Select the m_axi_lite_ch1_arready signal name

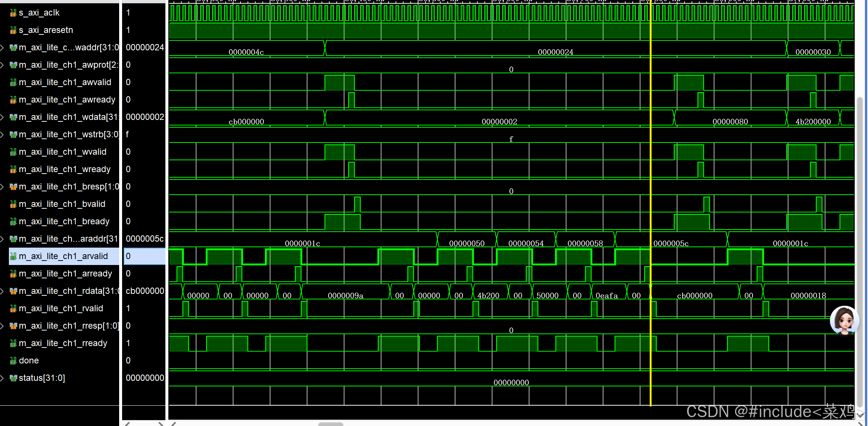(65, 274)
